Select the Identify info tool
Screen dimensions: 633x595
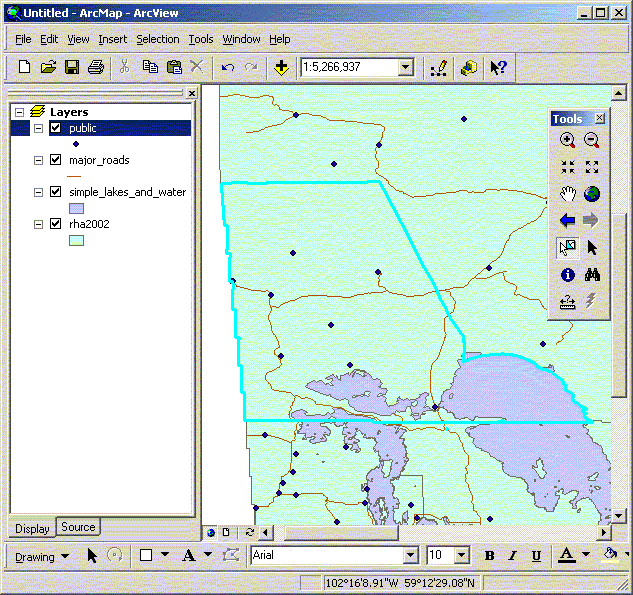[567, 274]
